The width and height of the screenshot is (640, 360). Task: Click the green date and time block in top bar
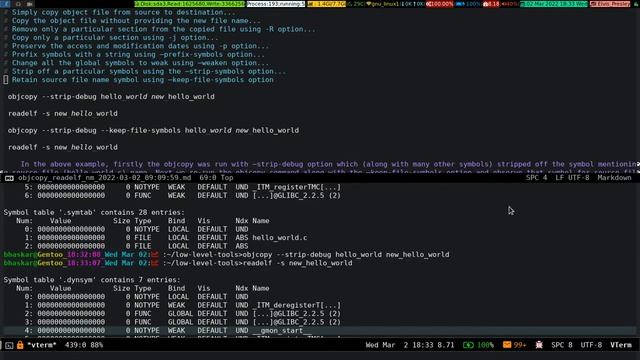[554, 4]
